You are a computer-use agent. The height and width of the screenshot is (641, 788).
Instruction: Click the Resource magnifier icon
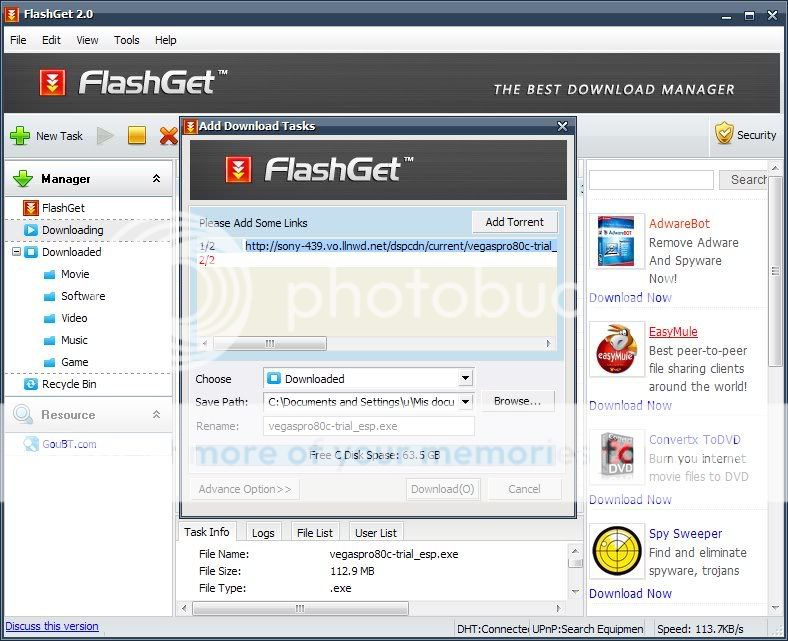(23, 414)
